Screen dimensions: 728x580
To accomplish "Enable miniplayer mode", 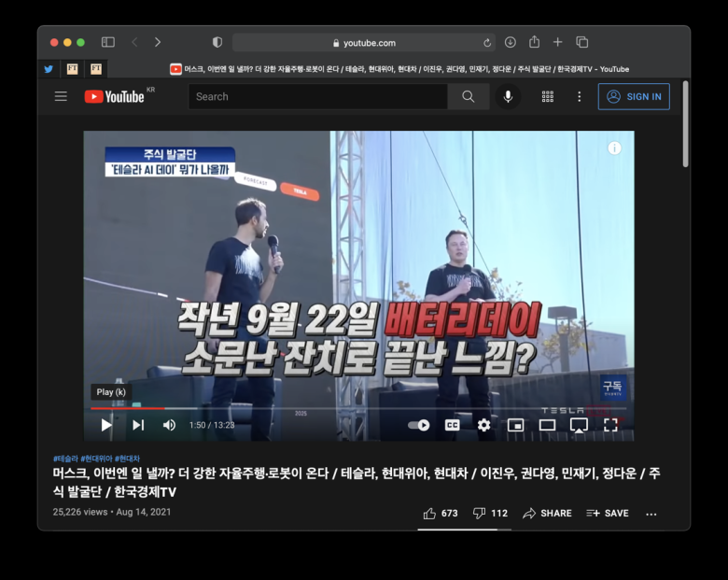I will 516,425.
